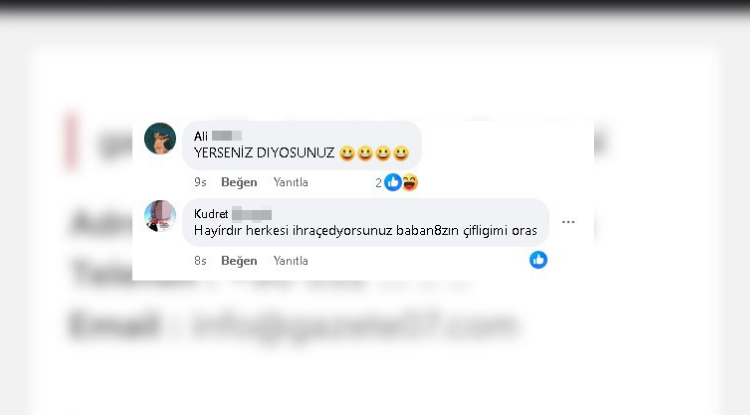This screenshot has width=750, height=415.
Task: Click the Kudret username link
Action: (211, 214)
